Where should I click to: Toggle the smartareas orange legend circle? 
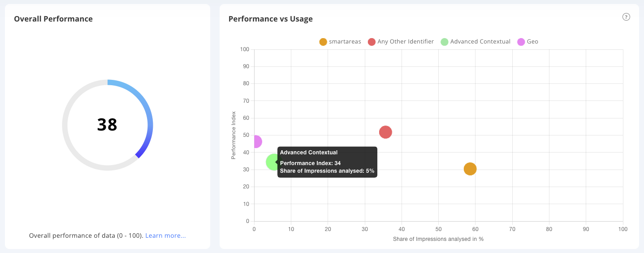[323, 42]
